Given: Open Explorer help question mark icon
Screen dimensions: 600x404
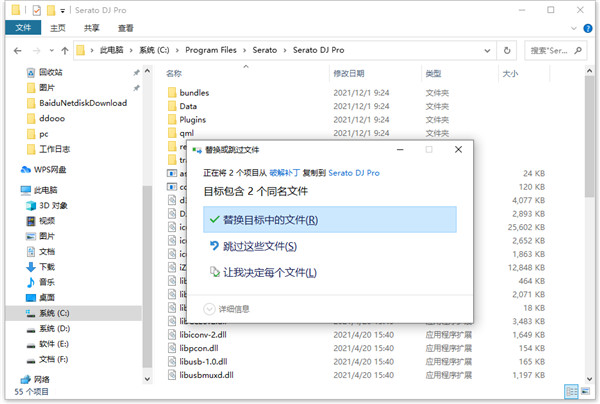Looking at the screenshot, I should point(588,28).
